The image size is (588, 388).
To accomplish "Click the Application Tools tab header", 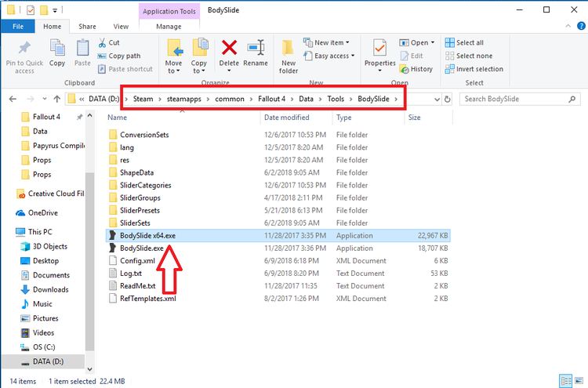I will point(169,11).
